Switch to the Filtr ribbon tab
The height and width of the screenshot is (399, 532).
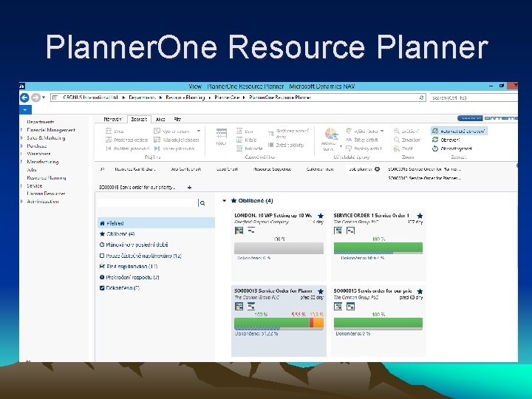click(177, 120)
